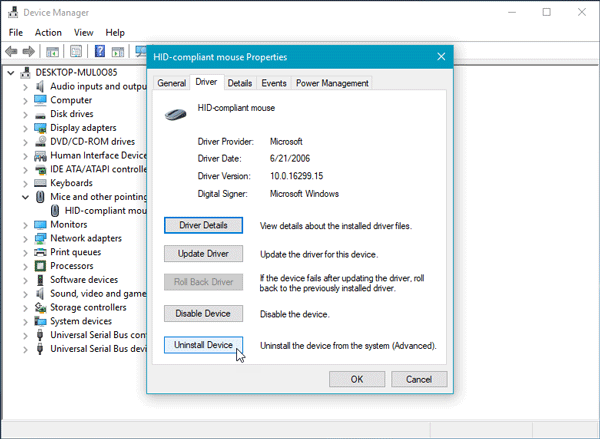The image size is (600, 439).
Task: Maximize the Device Manager window
Action: [x=547, y=12]
